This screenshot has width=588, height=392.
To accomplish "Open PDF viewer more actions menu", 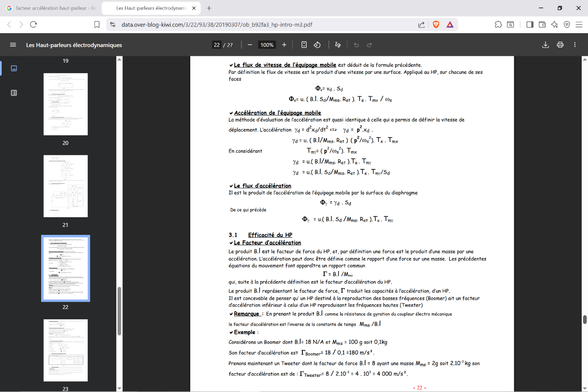I will coord(575,45).
